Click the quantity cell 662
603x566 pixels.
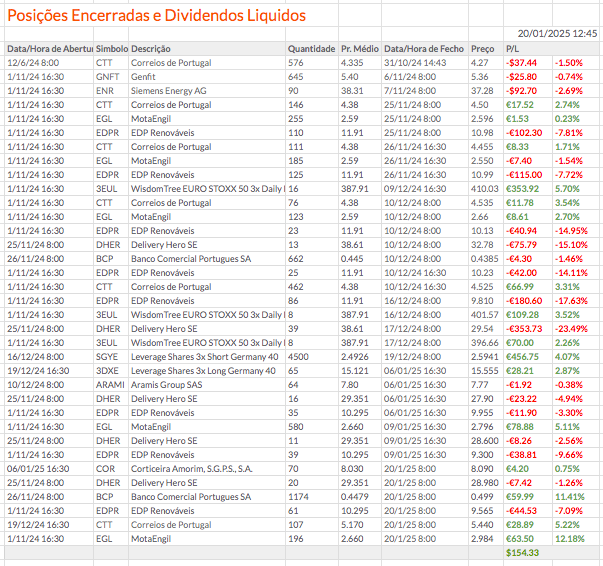point(296,259)
